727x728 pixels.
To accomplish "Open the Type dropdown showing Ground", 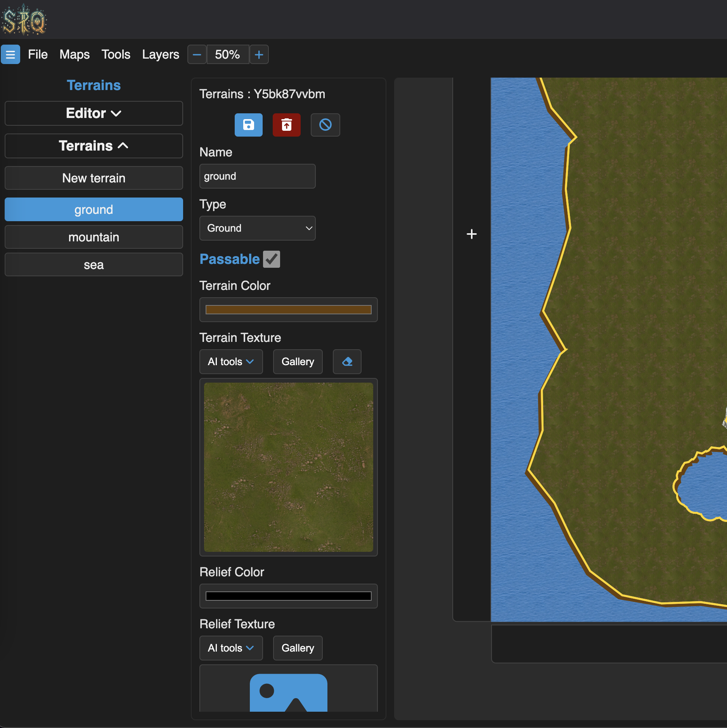I will tap(257, 228).
